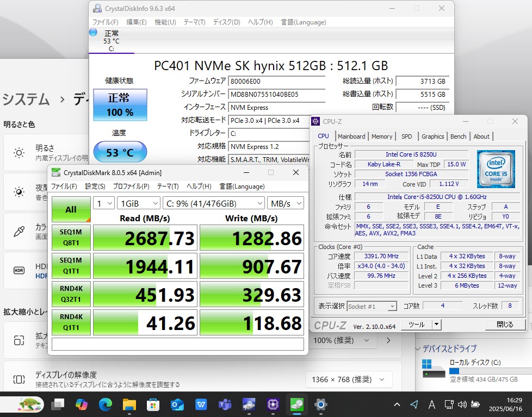Image resolution: width=532 pixels, height=417 pixels.
Task: Switch to CrystalDiskMark via taskbar icon
Action: [x=297, y=404]
